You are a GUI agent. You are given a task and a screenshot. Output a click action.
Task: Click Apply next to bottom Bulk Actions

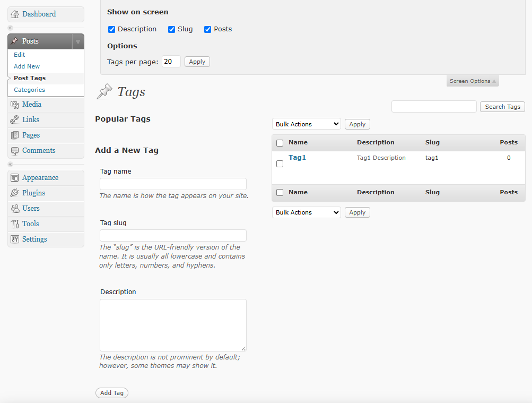(357, 212)
